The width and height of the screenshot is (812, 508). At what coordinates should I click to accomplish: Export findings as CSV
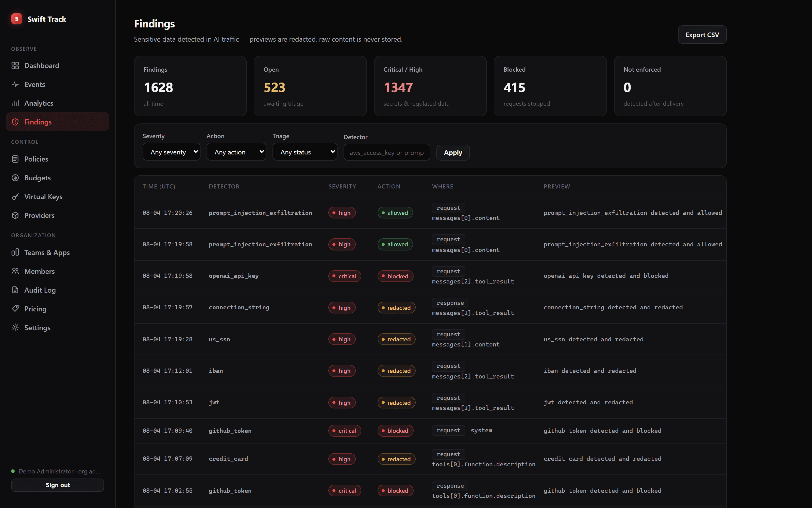702,35
